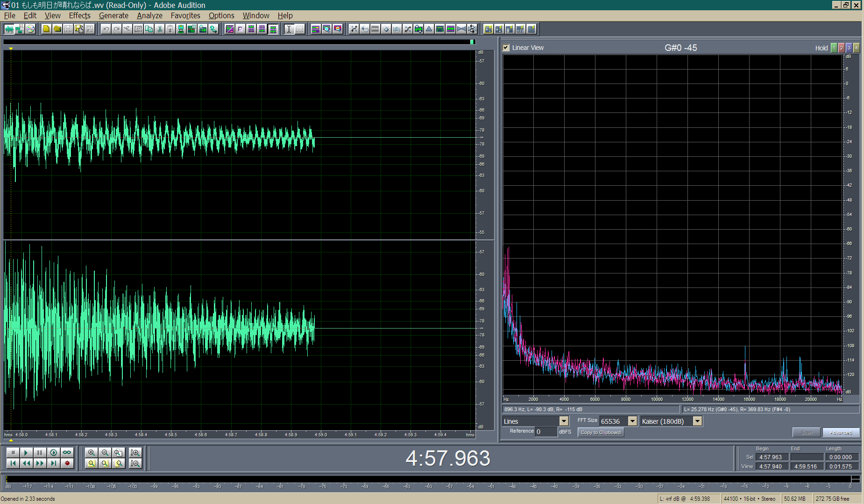The width and height of the screenshot is (864, 504).
Task: Click the 4:59.0 timeline ruler mark
Action: pyautogui.click(x=321, y=434)
